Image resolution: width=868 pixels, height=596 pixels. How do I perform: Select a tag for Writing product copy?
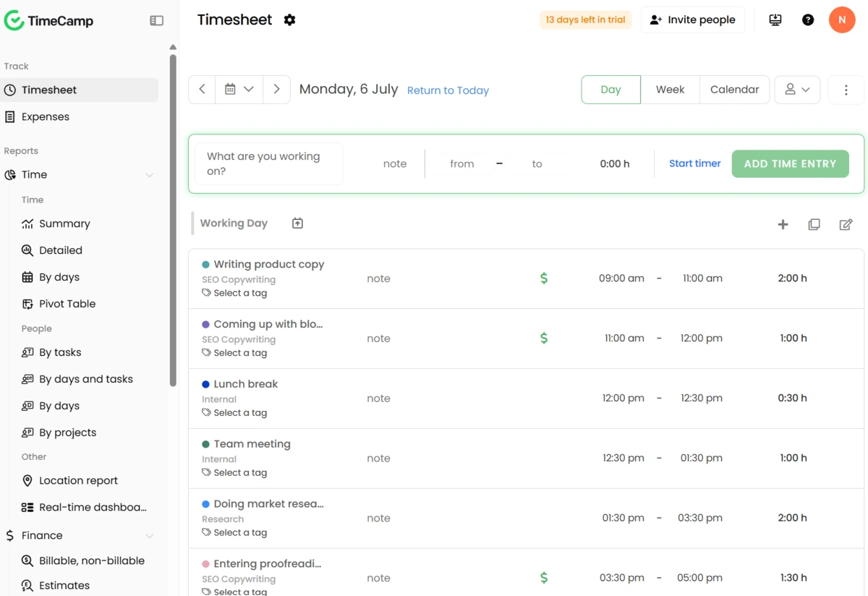pyautogui.click(x=234, y=293)
